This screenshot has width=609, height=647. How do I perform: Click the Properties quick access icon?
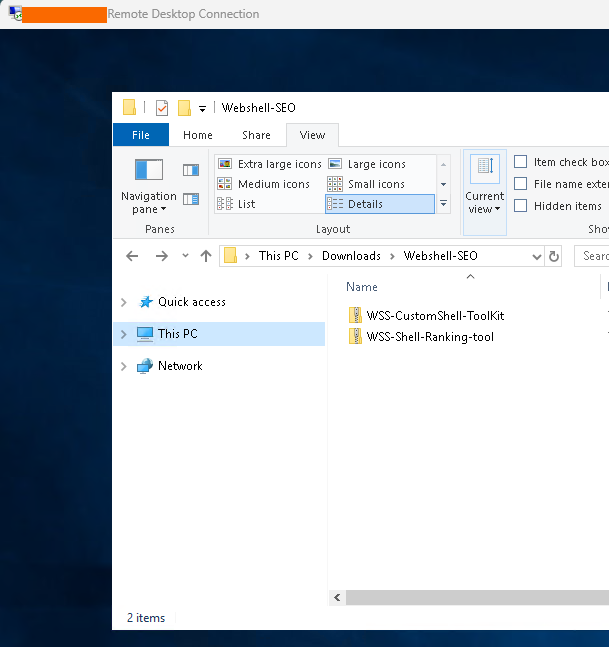[162, 108]
